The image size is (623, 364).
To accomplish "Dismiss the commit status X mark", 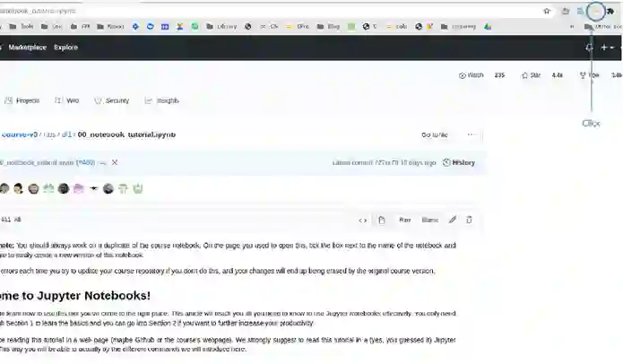I will (x=115, y=162).
